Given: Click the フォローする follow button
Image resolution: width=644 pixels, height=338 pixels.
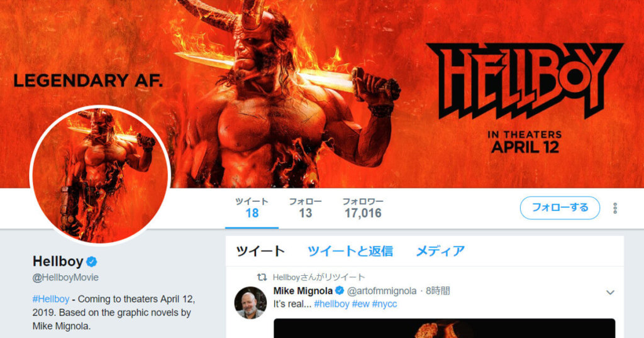Looking at the screenshot, I should click(560, 208).
